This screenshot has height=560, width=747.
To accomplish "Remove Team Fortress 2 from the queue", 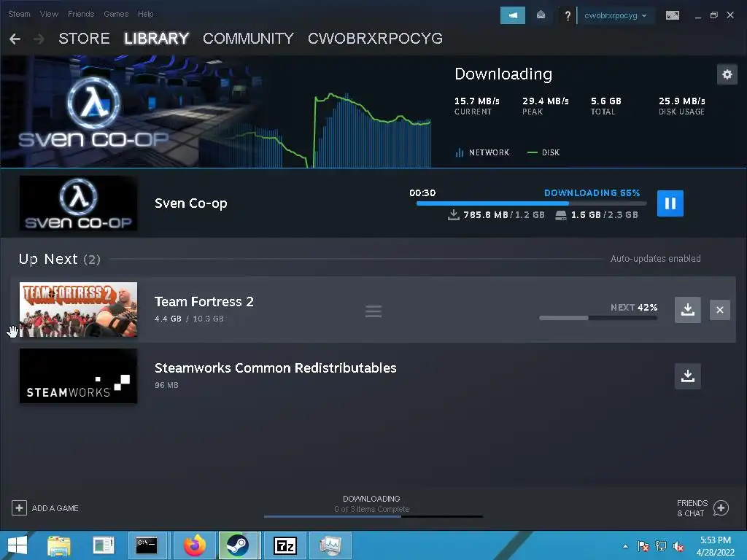I will (720, 310).
